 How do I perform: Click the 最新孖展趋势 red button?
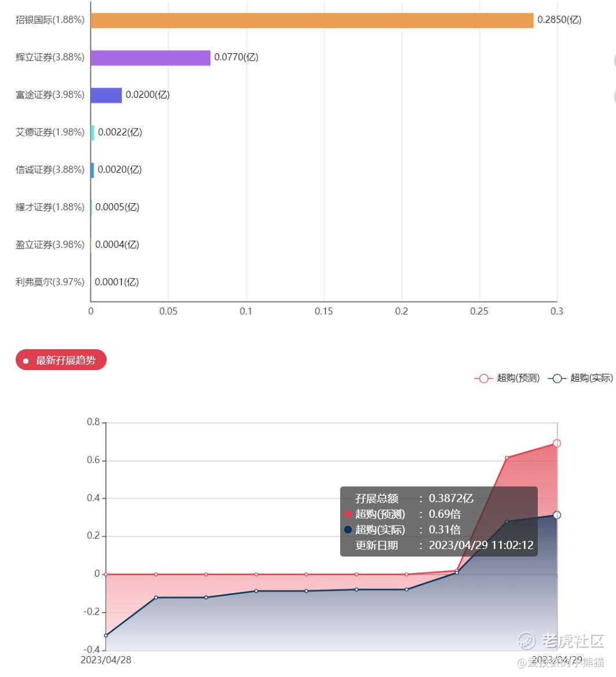point(61,360)
